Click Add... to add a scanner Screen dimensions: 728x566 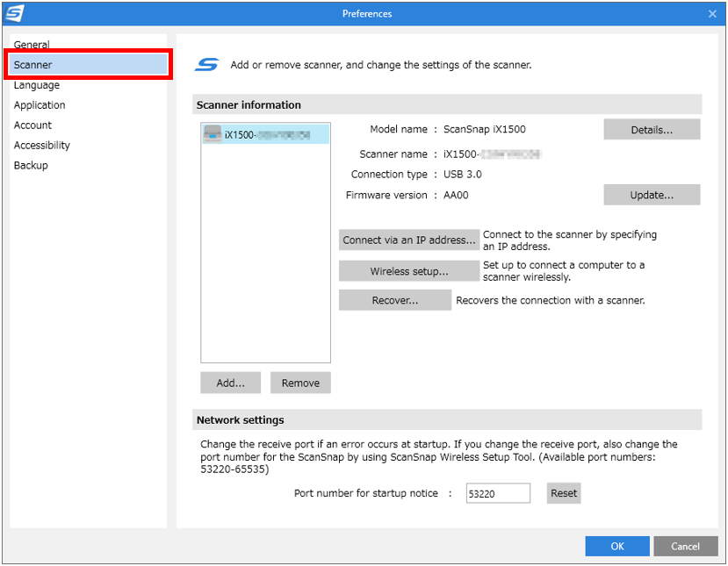231,383
